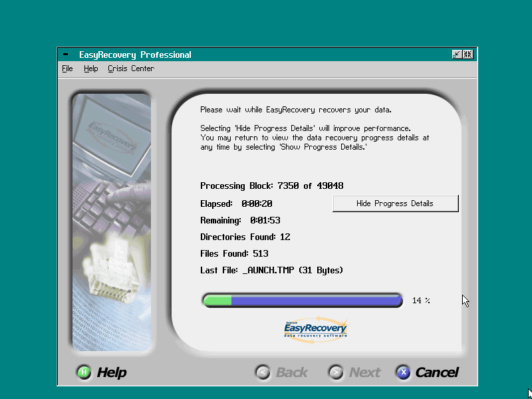Click the blue Cancel X icon
Image resolution: width=532 pixels, height=399 pixels.
coord(403,372)
